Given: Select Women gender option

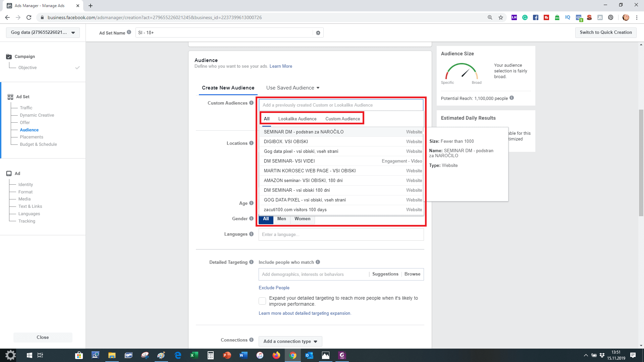Looking at the screenshot, I should 302,219.
